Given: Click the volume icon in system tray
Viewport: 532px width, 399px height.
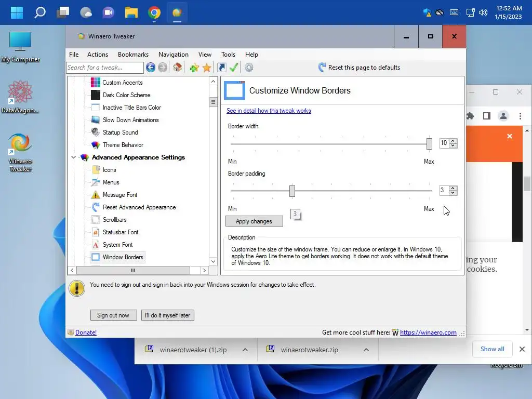Looking at the screenshot, I should (483, 13).
